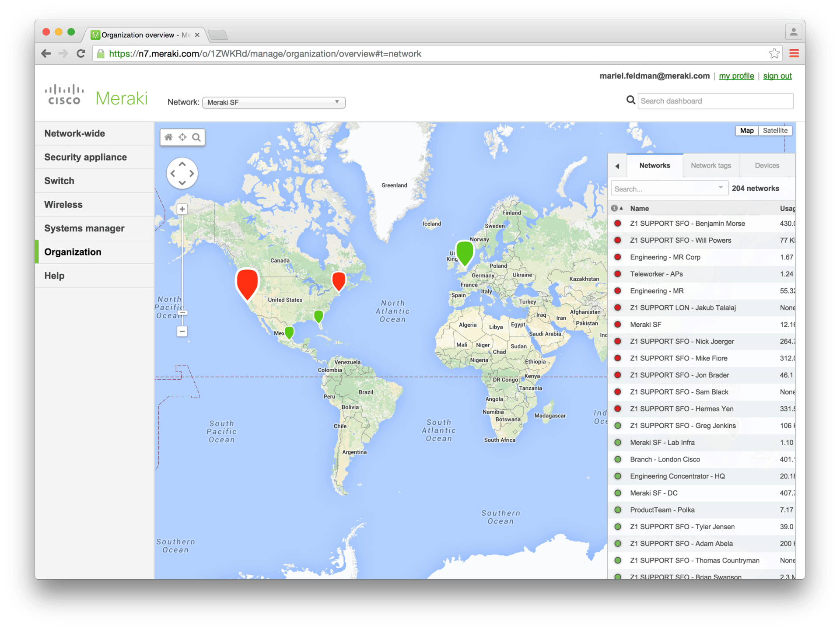840x629 pixels.
Task: Reload the page with refresh icon
Action: 81,53
